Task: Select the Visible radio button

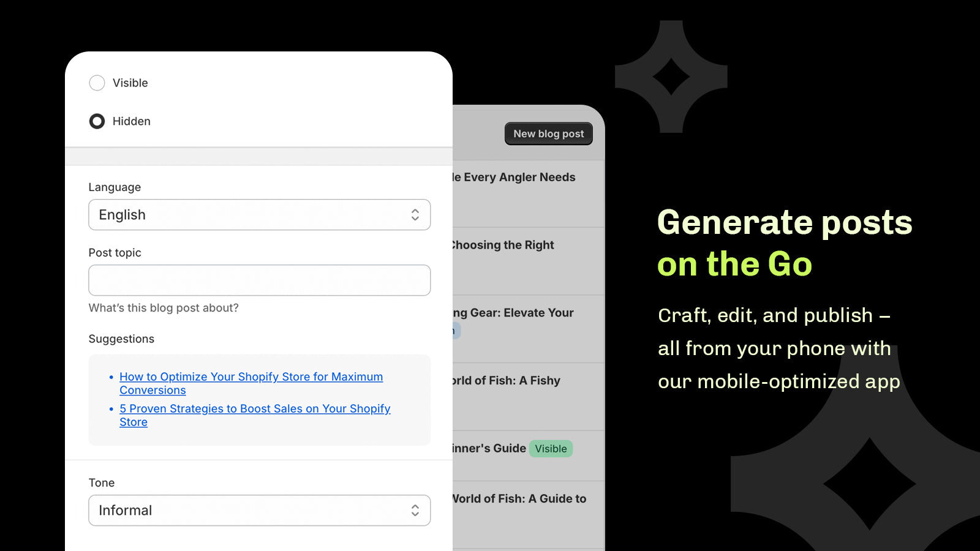Action: point(97,83)
